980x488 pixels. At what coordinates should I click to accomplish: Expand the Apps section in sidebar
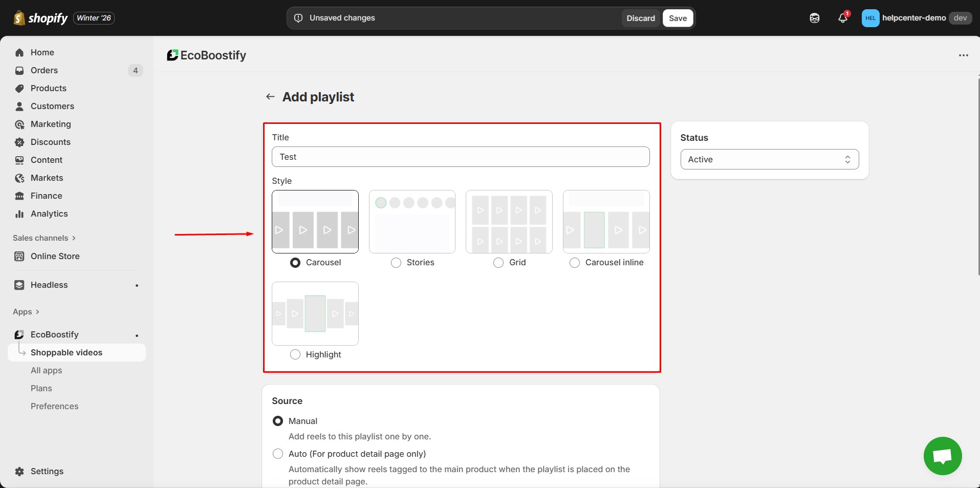click(x=26, y=312)
